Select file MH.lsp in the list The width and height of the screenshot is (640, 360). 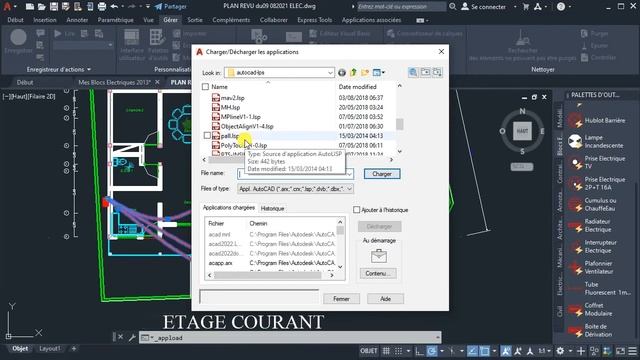coord(230,107)
